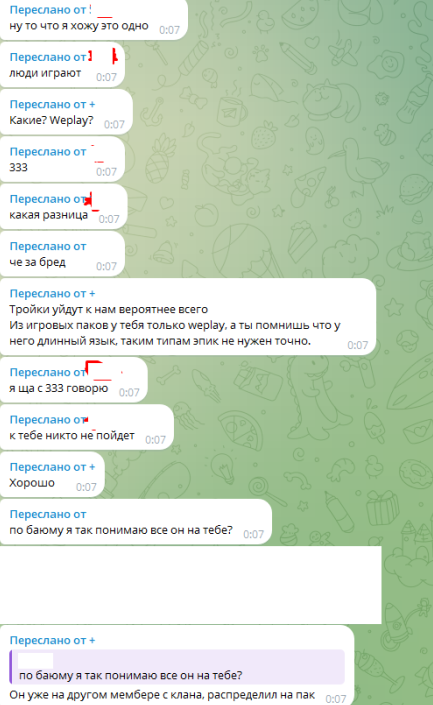Click the 0:07 timestamp on the "Хорошо" message
The image size is (433, 705).
(x=86, y=487)
